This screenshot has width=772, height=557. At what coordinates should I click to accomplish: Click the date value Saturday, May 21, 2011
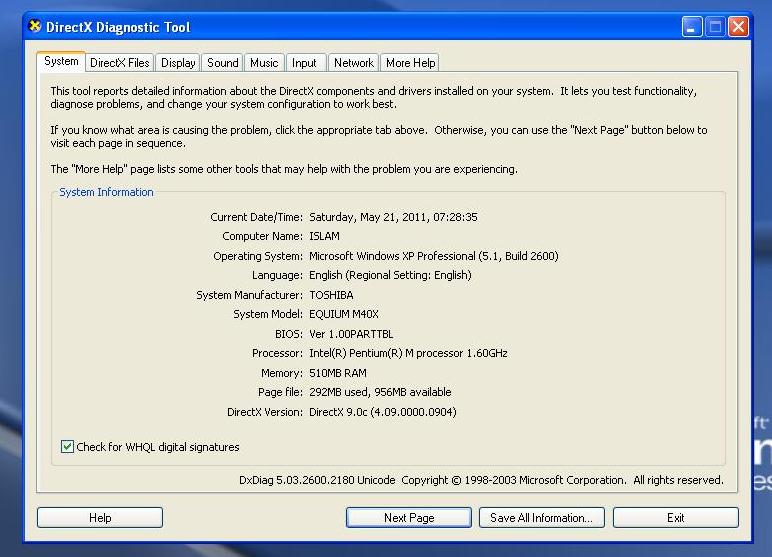[393, 217]
